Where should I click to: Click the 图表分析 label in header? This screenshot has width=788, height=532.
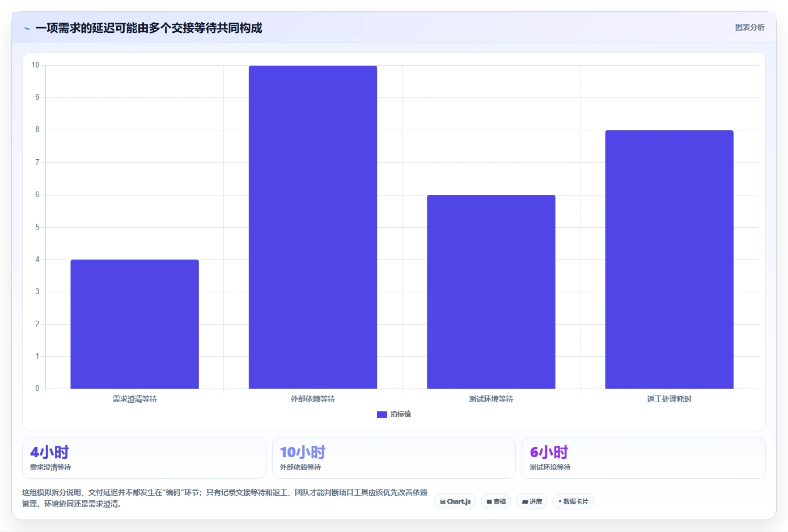[x=749, y=27]
